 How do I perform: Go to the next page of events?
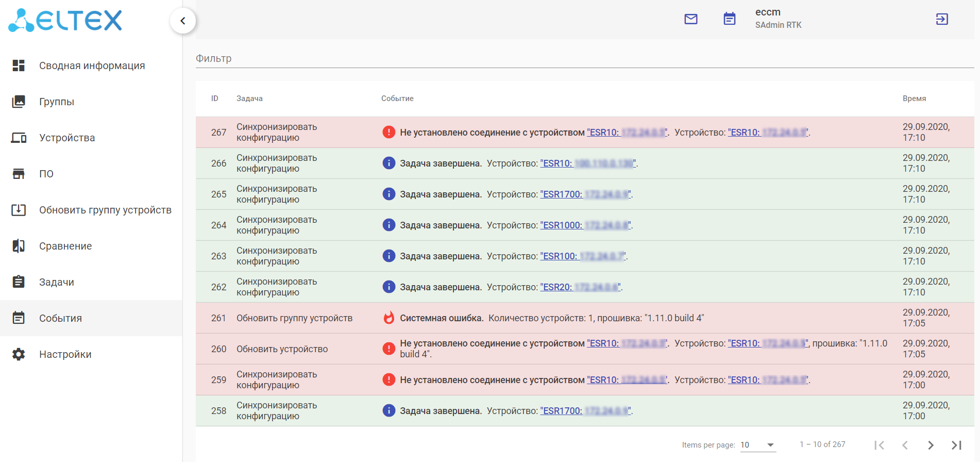tap(931, 445)
